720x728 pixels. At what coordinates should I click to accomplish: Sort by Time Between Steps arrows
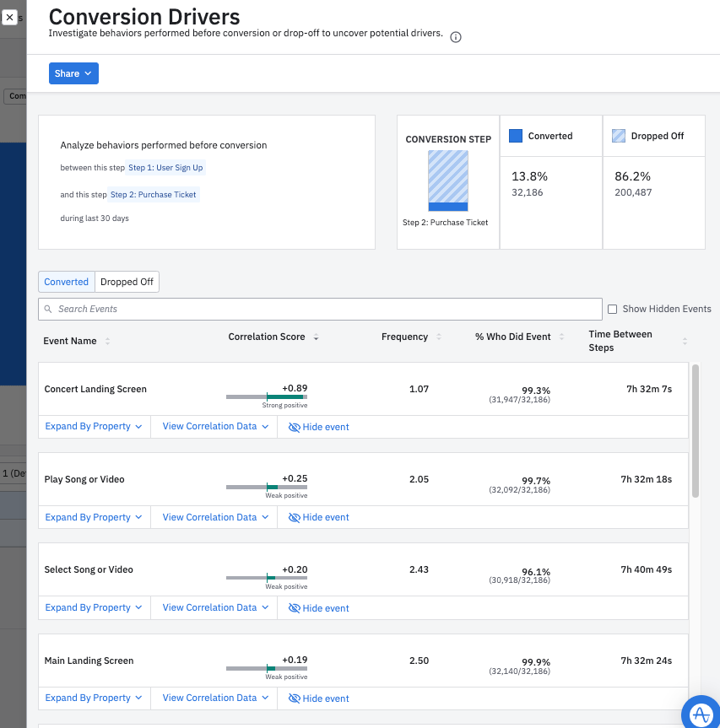(x=685, y=342)
